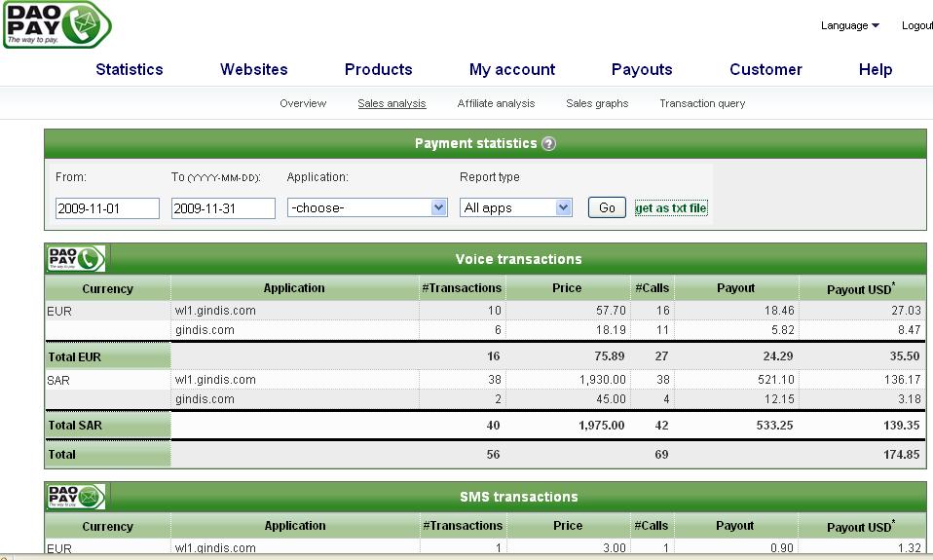The width and height of the screenshot is (933, 560).
Task: Click the Total EUR payout 24.29
Action: click(x=778, y=356)
